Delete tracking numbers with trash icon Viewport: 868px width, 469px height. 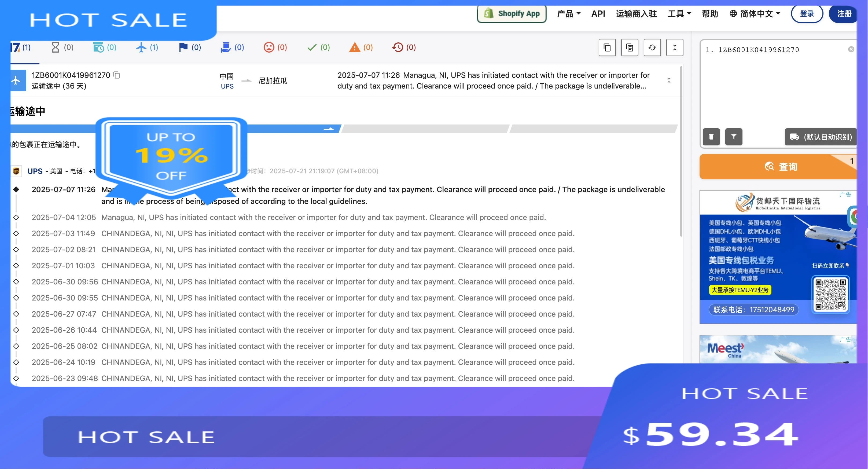coord(711,137)
